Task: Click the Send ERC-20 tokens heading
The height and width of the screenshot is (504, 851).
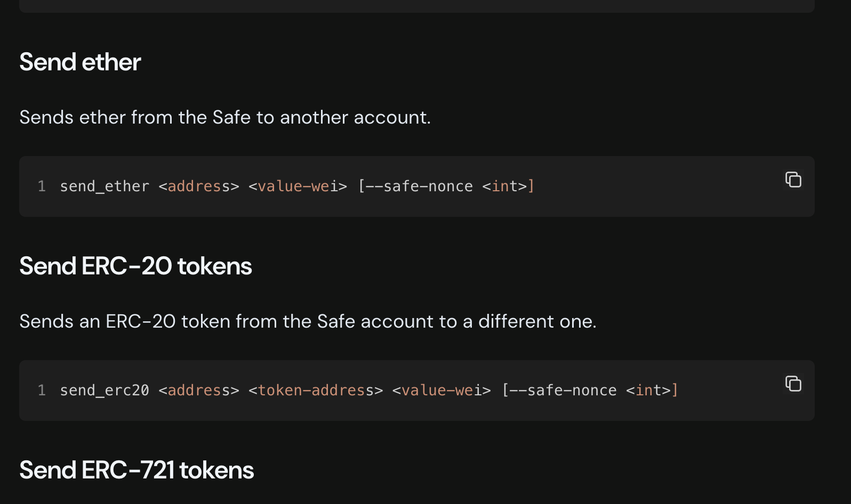Action: tap(135, 266)
